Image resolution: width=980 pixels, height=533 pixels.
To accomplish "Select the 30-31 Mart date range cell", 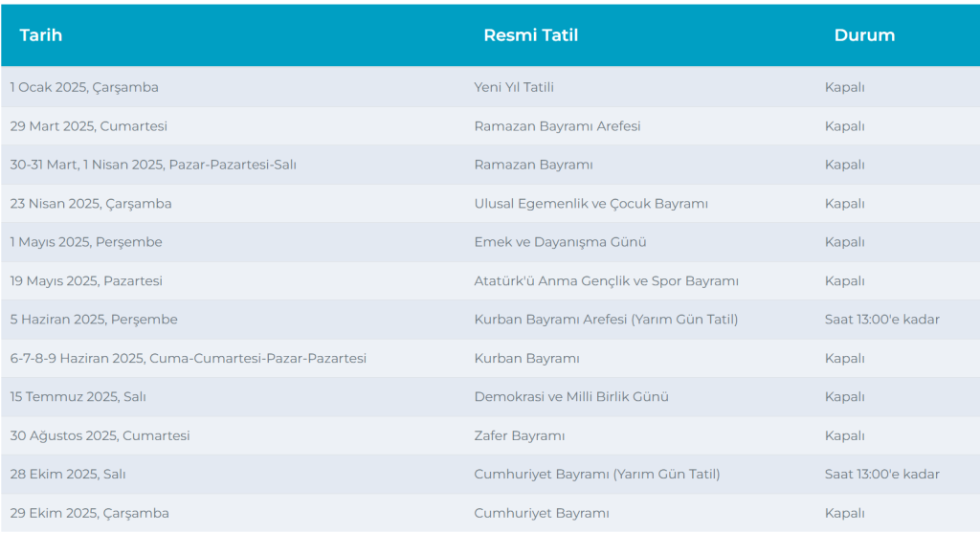I will 153,165.
